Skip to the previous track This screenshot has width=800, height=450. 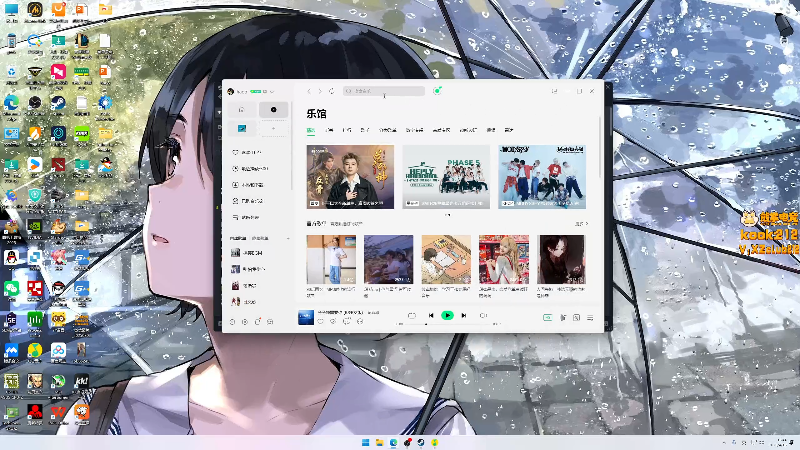click(x=431, y=316)
